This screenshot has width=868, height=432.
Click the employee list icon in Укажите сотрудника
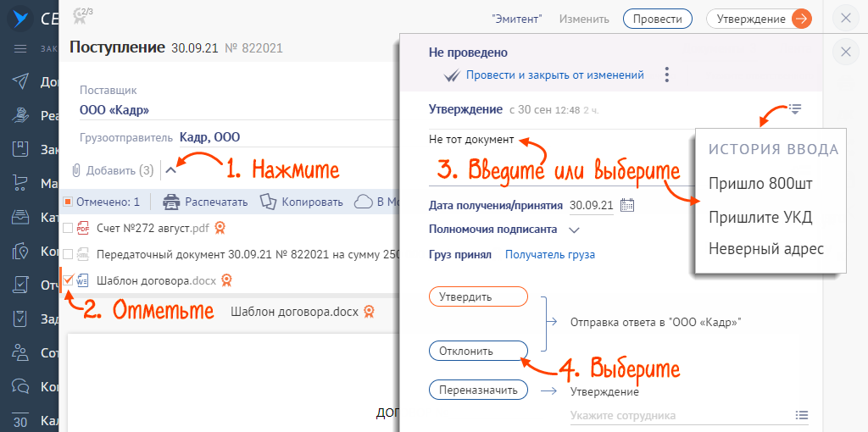tap(801, 415)
